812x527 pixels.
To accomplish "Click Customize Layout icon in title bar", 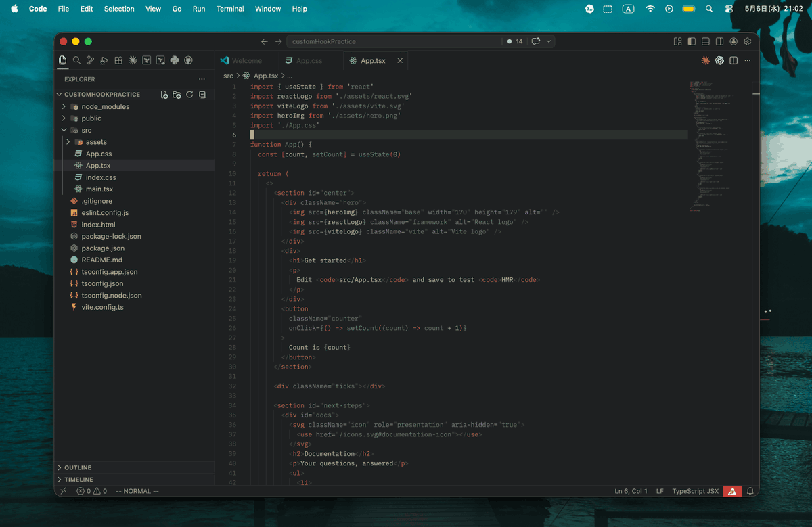I will coord(677,41).
